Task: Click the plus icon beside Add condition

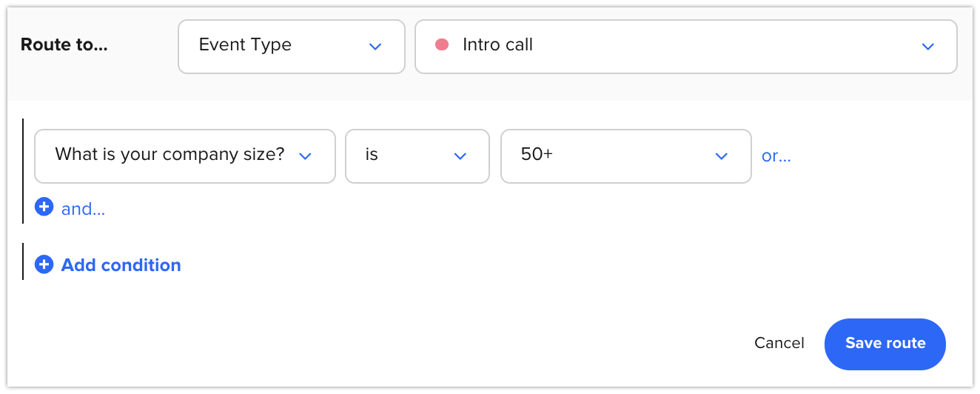Action: tap(44, 264)
